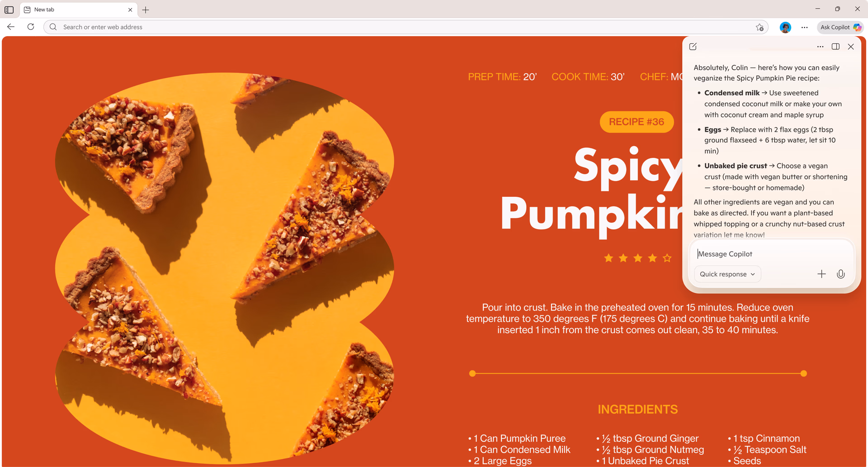The image size is (868, 467).
Task: Open browser settings and more menu
Action: click(x=804, y=27)
